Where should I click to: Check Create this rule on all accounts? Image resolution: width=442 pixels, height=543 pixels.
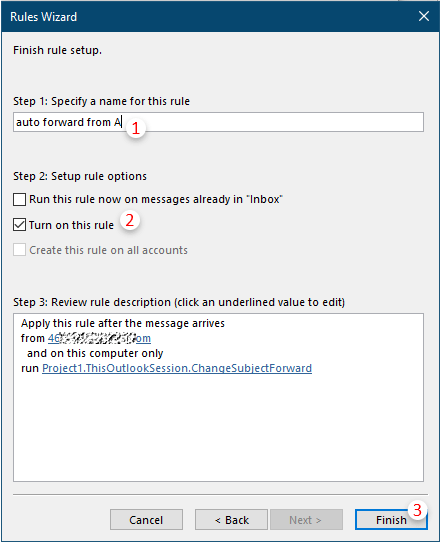[19, 250]
